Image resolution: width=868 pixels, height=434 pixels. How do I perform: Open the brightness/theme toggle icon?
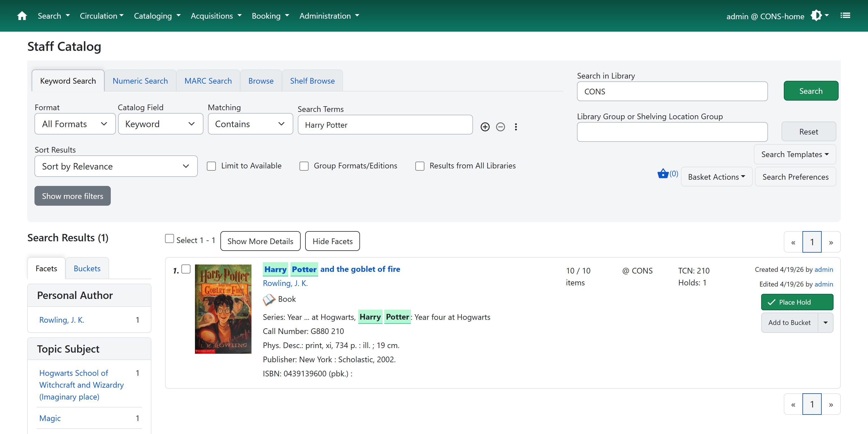point(819,16)
